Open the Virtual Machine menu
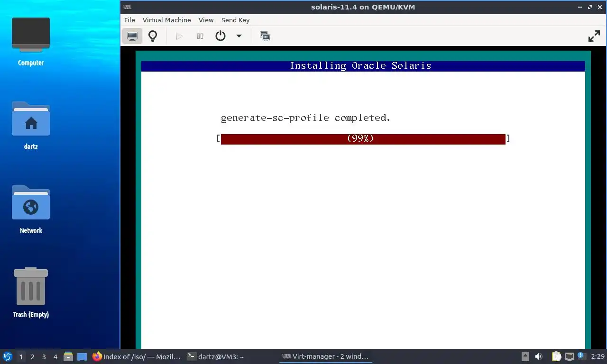The width and height of the screenshot is (607, 364). [166, 20]
